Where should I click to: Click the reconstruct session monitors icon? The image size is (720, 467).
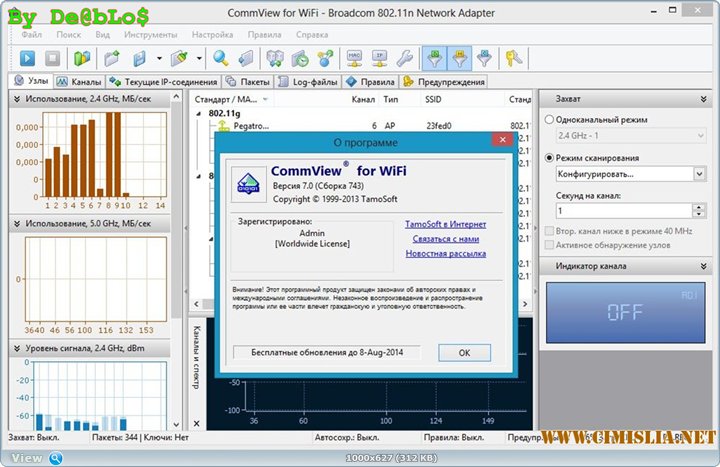click(275, 58)
